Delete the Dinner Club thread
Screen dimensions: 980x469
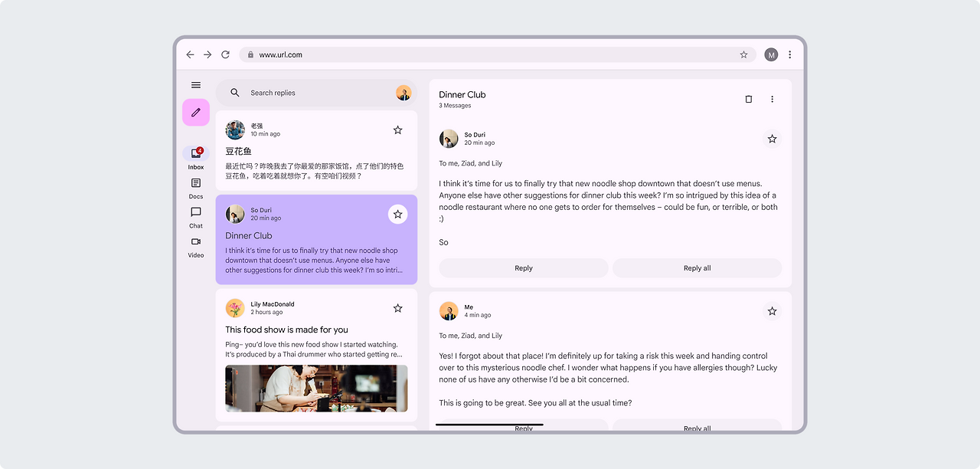(749, 99)
